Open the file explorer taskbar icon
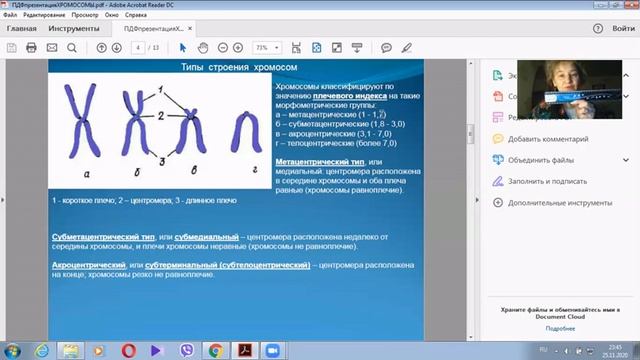 point(71,351)
